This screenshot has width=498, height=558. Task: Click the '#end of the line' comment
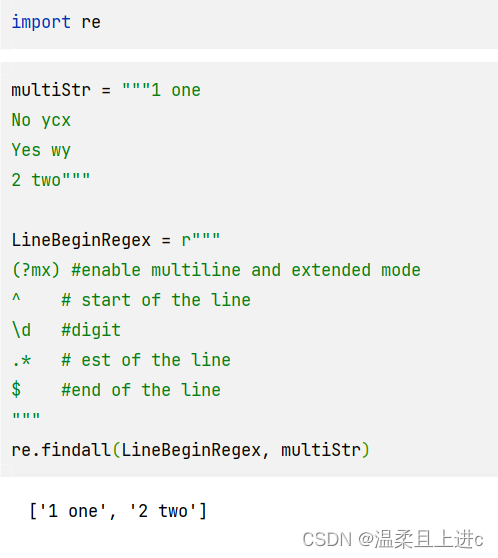coord(141,390)
